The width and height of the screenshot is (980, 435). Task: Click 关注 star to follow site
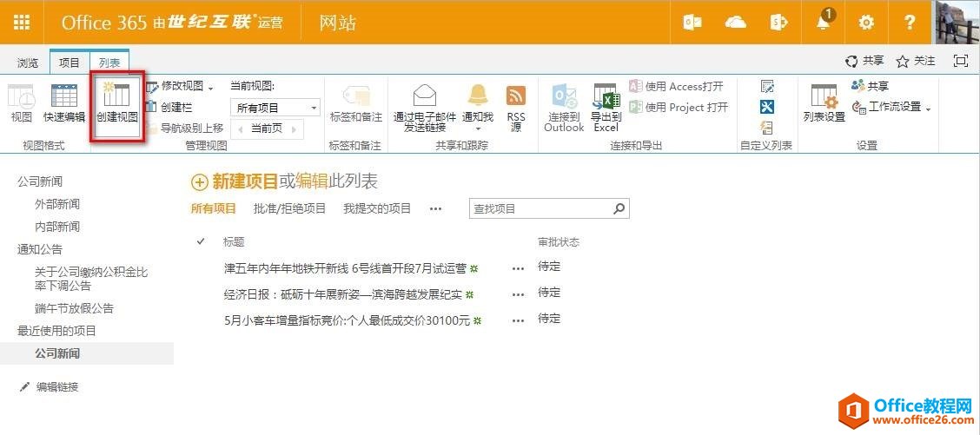tap(916, 61)
